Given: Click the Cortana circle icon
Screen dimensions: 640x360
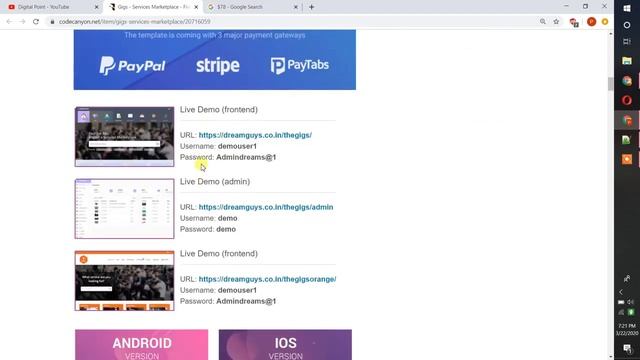Looking at the screenshot, I should click(x=627, y=25).
